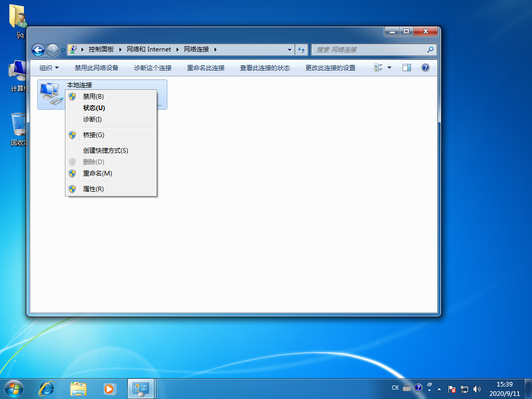Click 更改此连接的设置 in toolbar
This screenshot has height=399, width=532.
pos(330,68)
